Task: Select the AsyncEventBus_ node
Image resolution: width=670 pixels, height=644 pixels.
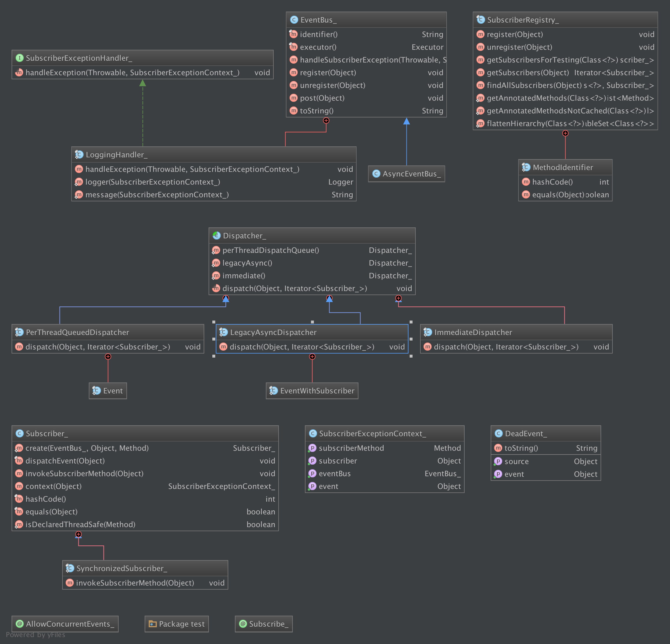Action: pyautogui.click(x=406, y=174)
